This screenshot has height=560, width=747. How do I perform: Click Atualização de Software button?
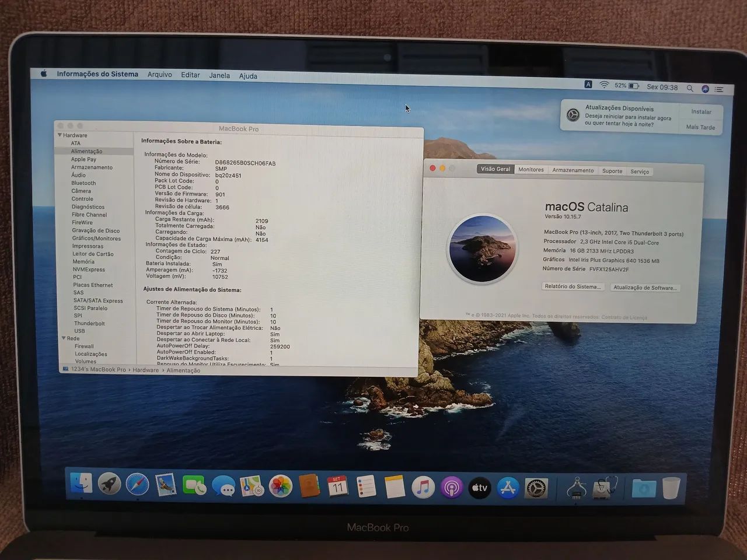point(645,288)
